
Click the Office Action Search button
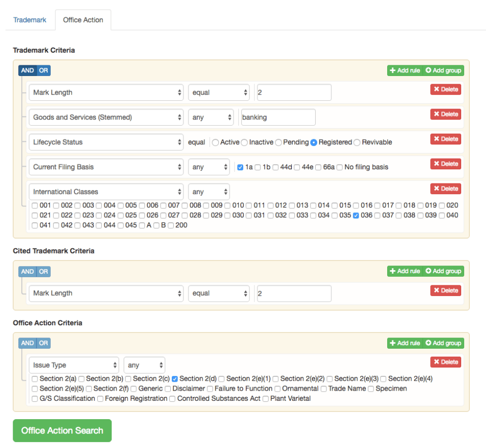click(62, 430)
